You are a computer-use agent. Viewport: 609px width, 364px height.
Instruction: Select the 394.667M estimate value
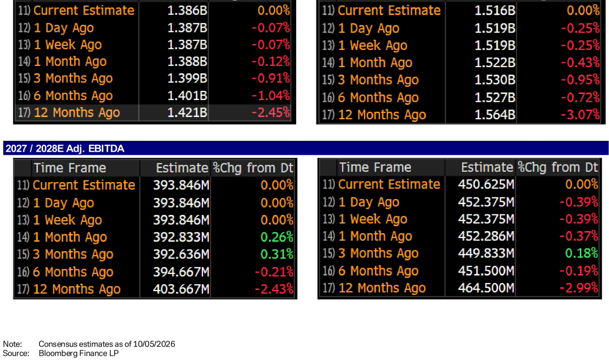[181, 271]
